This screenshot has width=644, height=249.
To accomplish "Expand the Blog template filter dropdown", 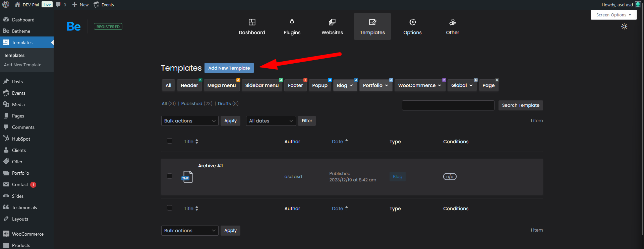I will [345, 85].
